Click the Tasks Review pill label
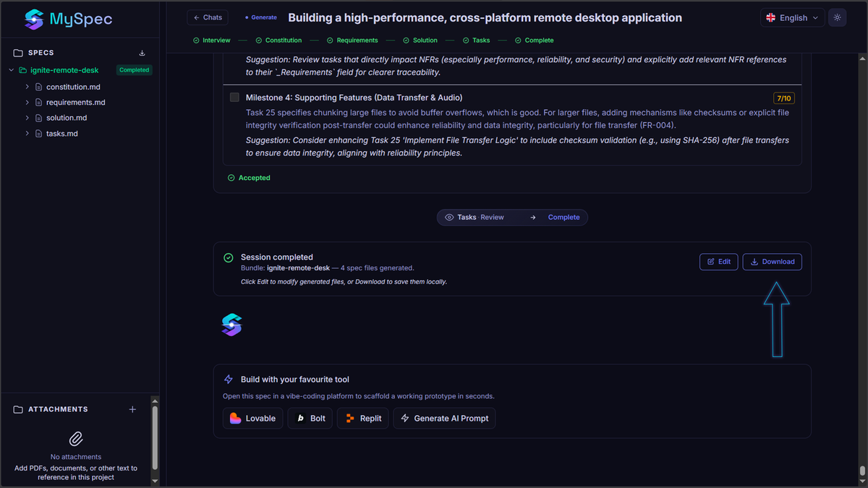Viewport: 868px width, 488px height. pos(480,217)
